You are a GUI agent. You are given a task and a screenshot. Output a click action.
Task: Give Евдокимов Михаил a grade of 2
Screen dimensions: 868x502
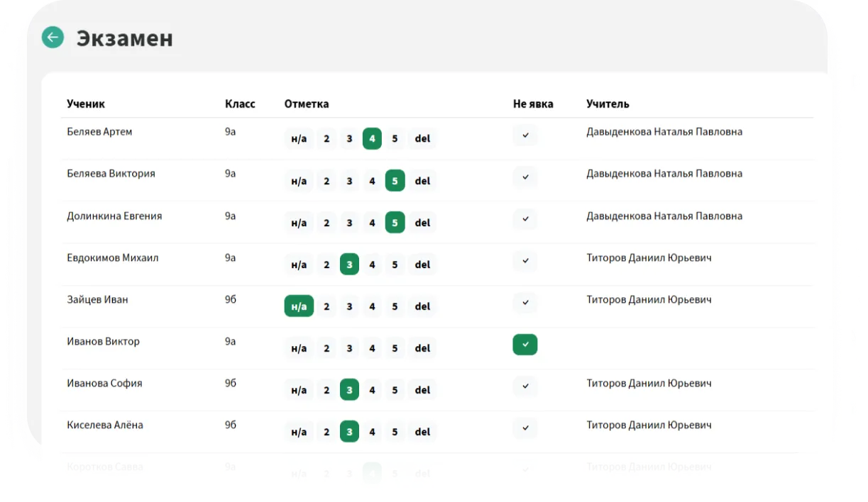326,265
